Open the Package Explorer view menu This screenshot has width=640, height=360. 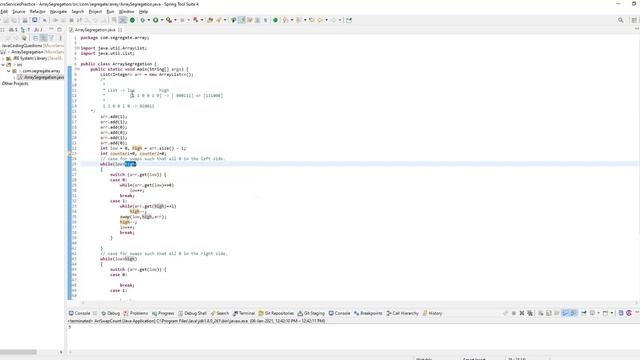(x=60, y=38)
